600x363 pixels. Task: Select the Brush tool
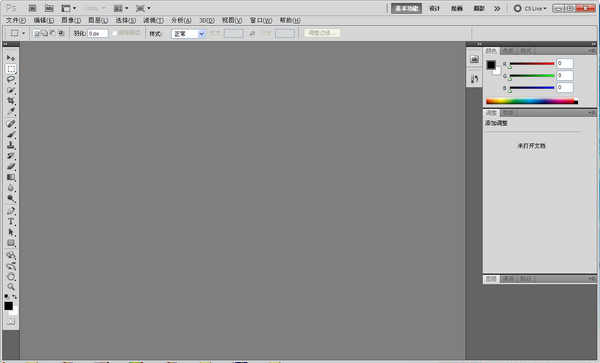pos(11,134)
